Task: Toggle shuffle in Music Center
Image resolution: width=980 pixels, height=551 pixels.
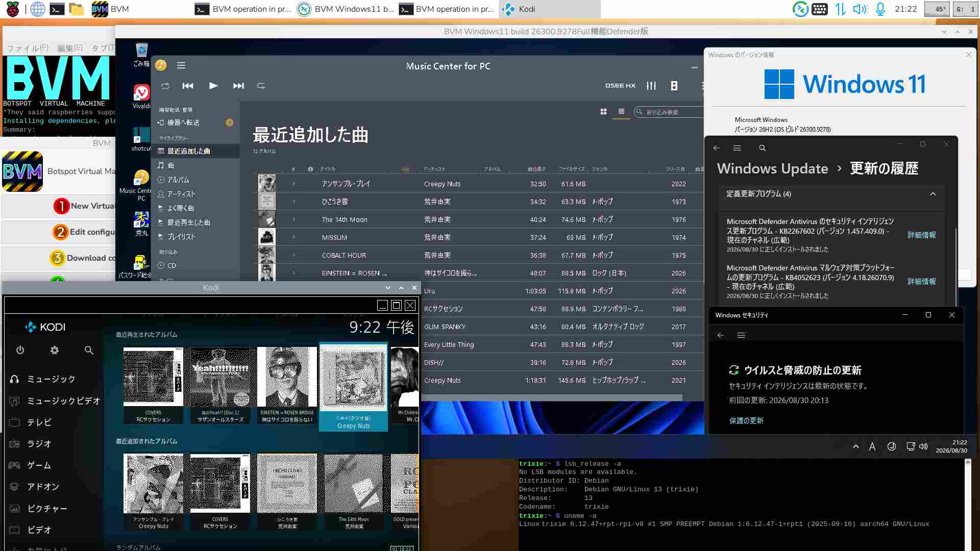Action: (x=165, y=86)
